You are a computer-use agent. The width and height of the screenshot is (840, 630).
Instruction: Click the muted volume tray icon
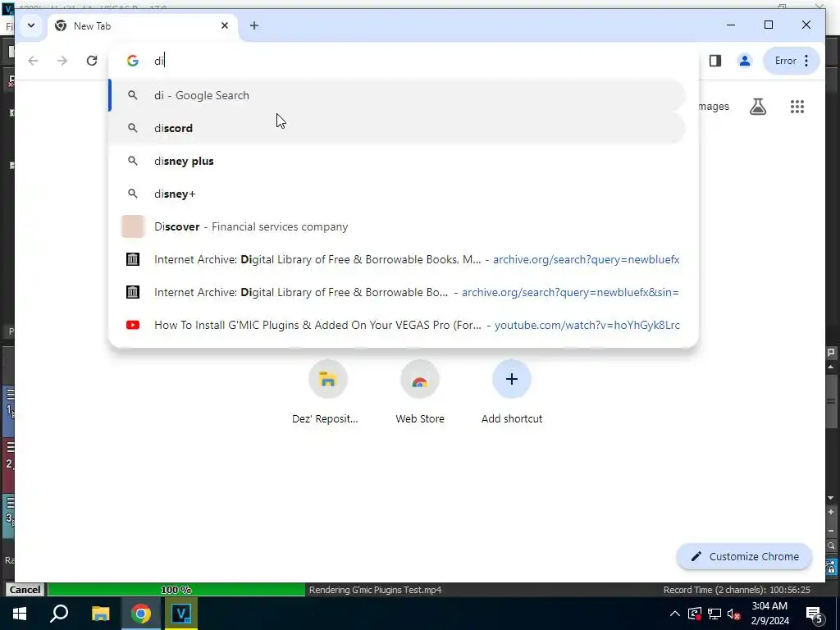(x=734, y=614)
